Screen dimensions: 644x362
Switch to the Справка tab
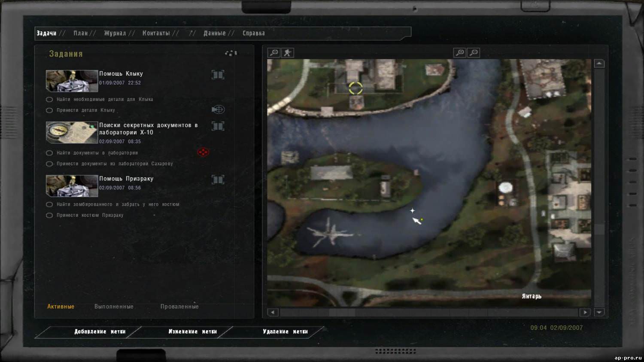tap(254, 33)
